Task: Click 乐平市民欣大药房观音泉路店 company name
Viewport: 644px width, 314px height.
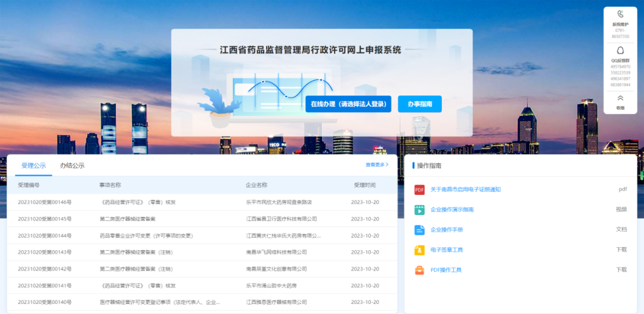Action: (x=279, y=203)
